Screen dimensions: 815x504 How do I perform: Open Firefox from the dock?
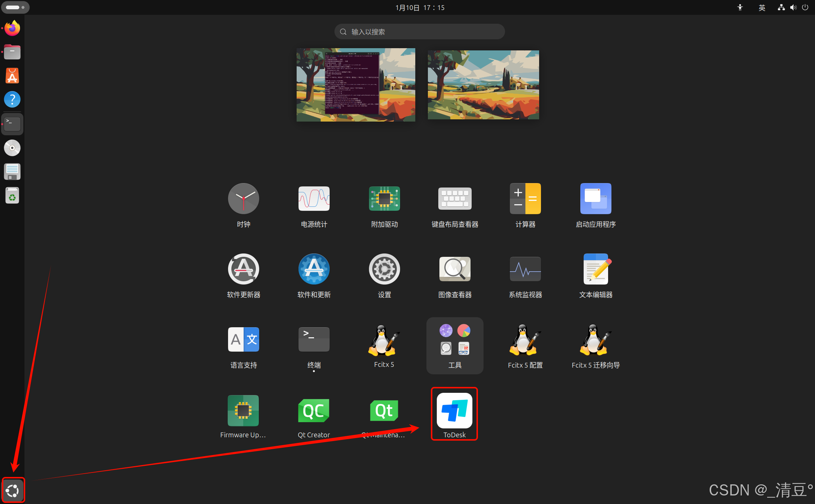tap(12, 29)
